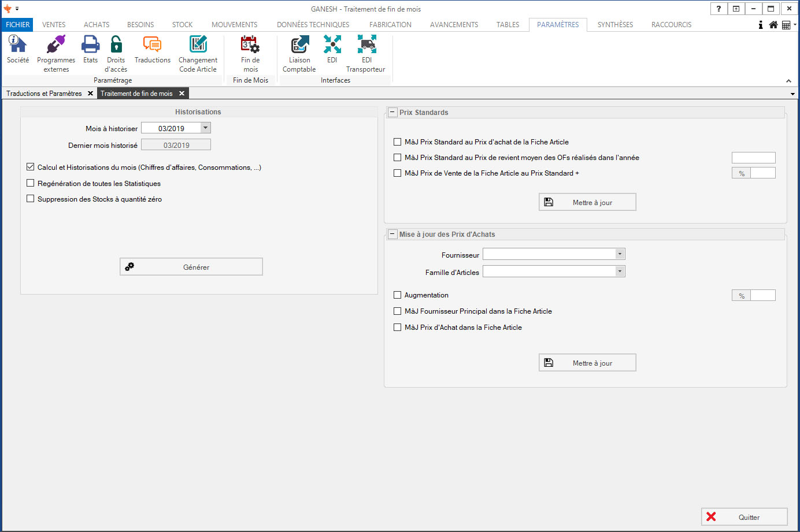Open the EDI Transporteur icon
The width and height of the screenshot is (800, 532).
pos(366,45)
